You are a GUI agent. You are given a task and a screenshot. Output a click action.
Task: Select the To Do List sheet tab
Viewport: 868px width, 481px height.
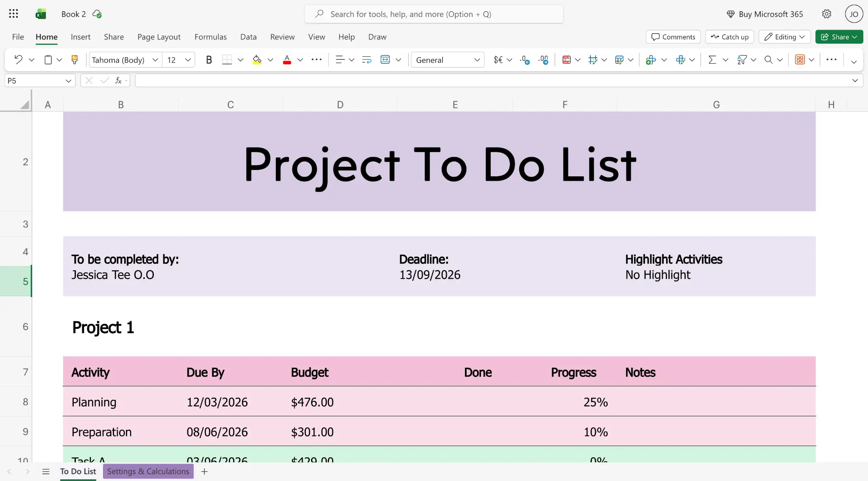click(78, 471)
